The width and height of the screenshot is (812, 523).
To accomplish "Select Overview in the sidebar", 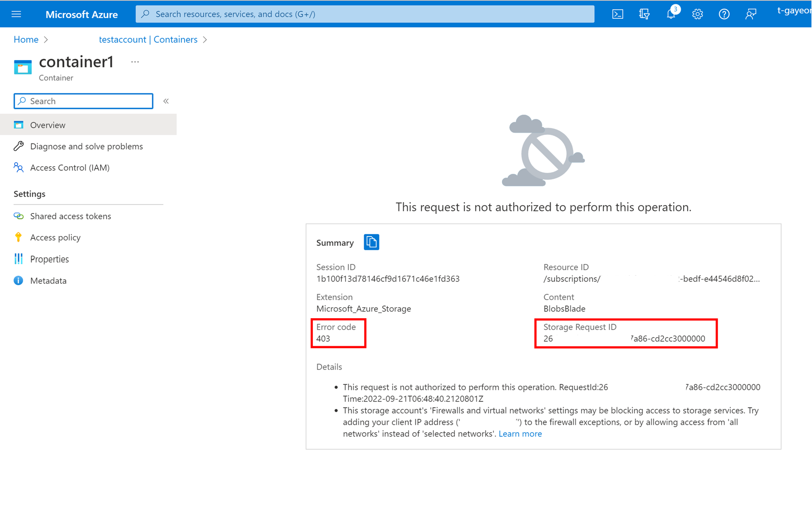I will [x=48, y=125].
